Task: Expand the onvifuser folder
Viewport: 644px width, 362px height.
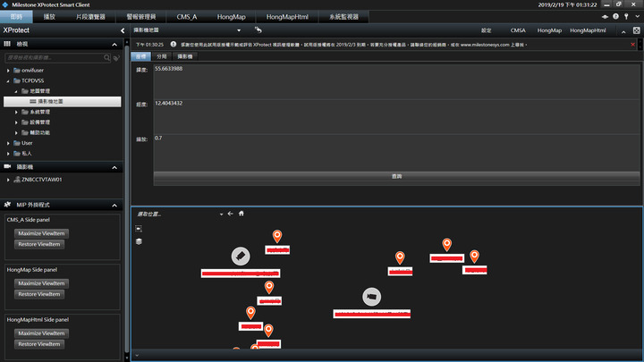Action: [7, 70]
